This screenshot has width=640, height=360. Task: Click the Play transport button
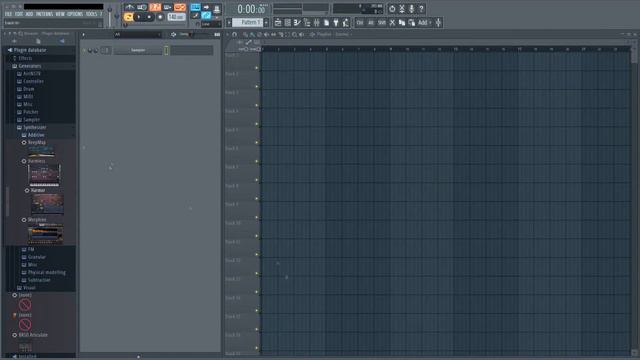(x=139, y=17)
